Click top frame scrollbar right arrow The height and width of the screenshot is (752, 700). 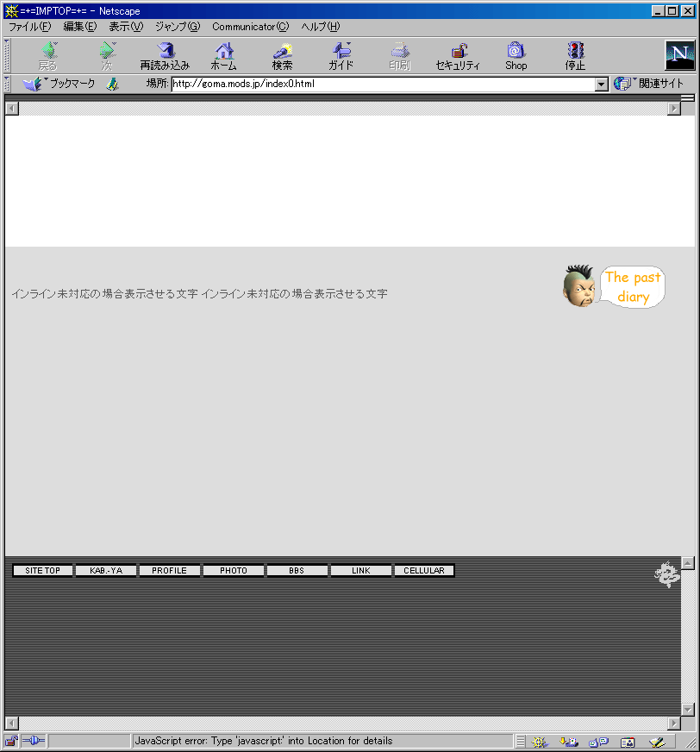(674, 109)
